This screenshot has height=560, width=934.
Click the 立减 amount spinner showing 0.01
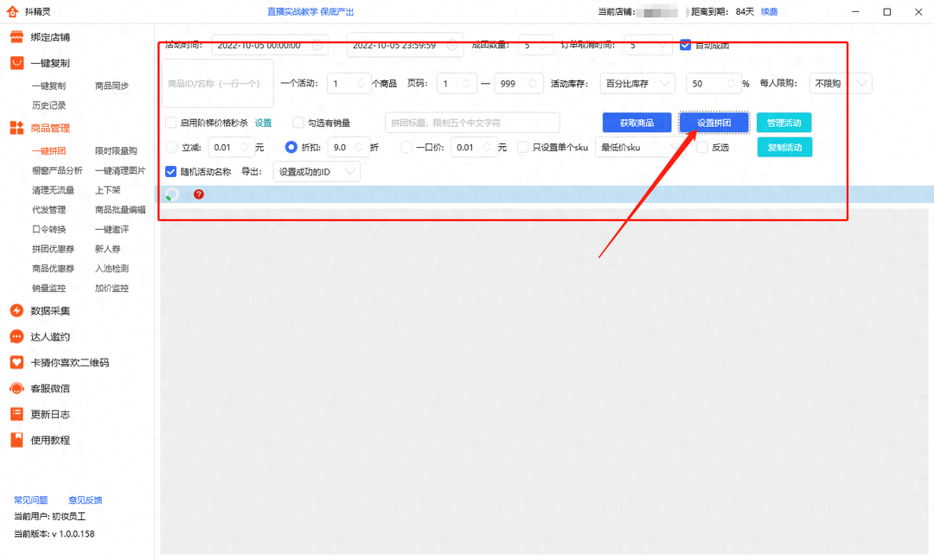tap(232, 147)
